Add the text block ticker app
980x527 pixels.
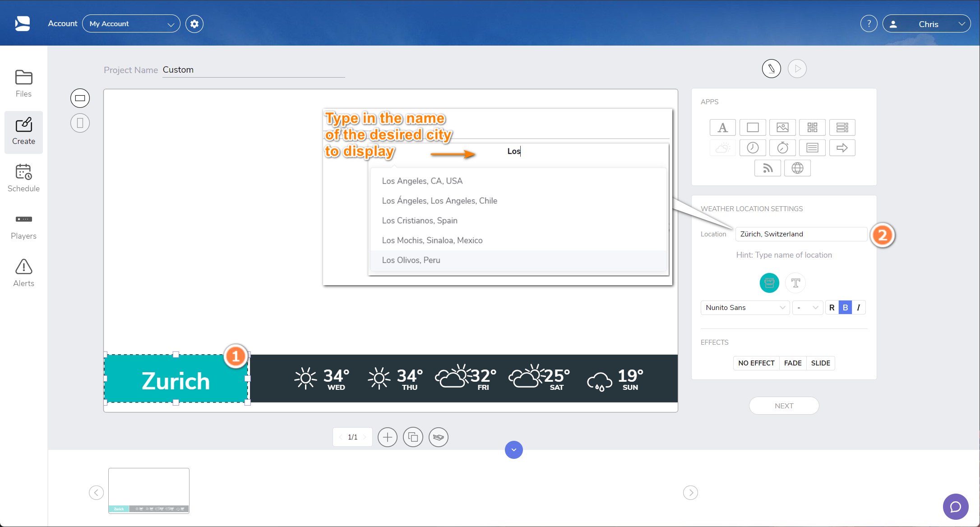[x=812, y=148]
